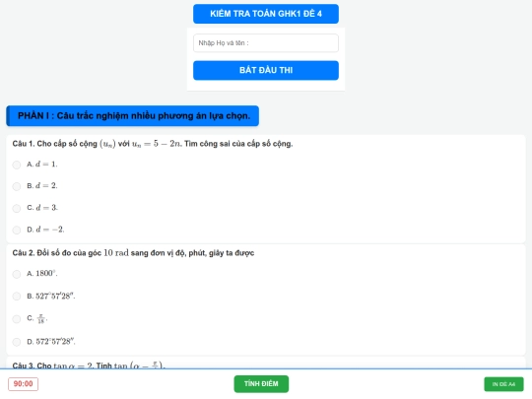Select answer A, d = 1, for Câu 1

[17, 165]
